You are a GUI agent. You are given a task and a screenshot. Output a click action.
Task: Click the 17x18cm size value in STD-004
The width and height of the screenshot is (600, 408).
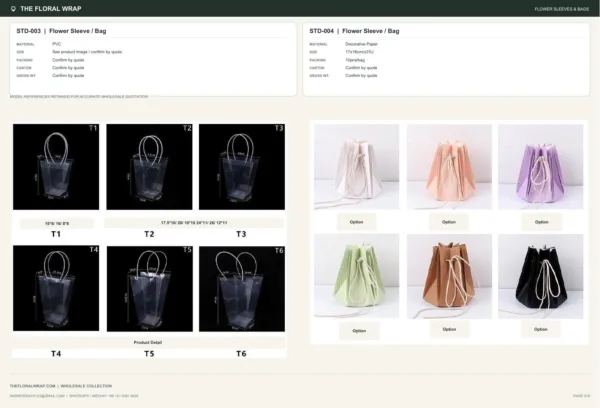359,52
